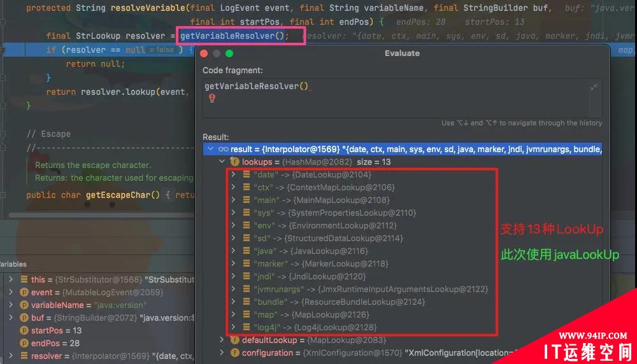The width and height of the screenshot is (637, 364).
Task: Click the Evaluate dialog title bar
Action: click(x=402, y=53)
